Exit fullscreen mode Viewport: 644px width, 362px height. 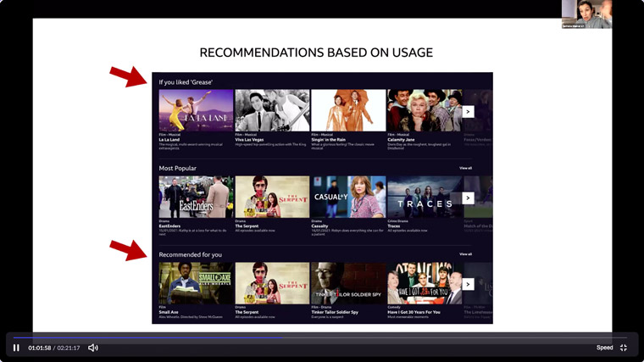pos(624,348)
